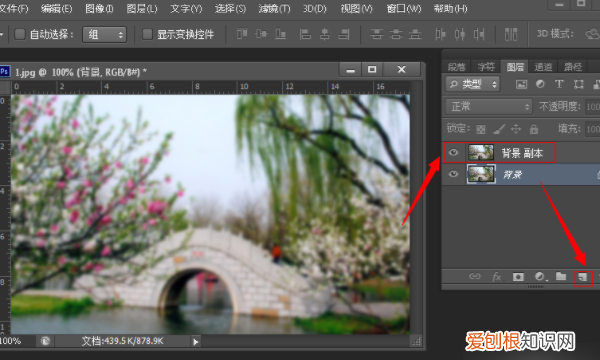Create new fill or adjustment layer icon
600x360 pixels.
tap(540, 276)
